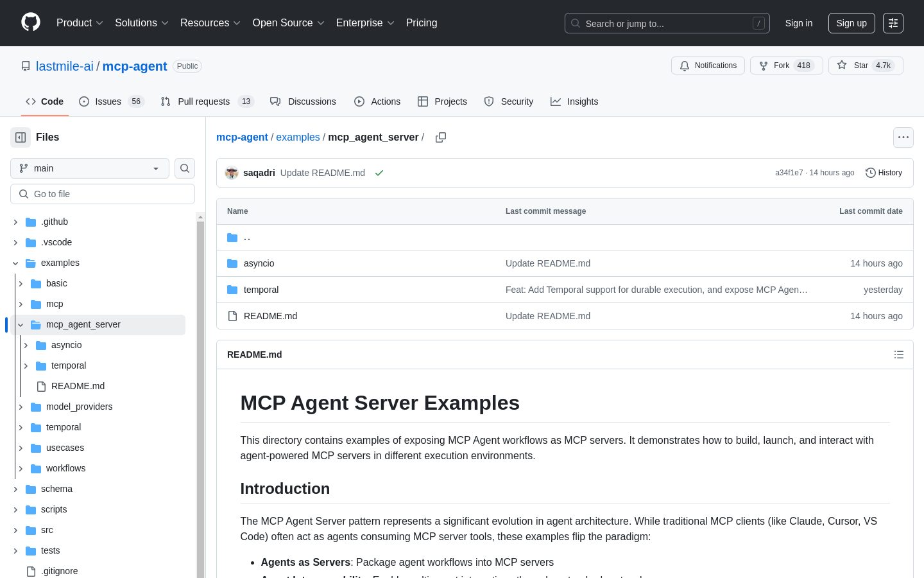This screenshot has width=924, height=578.
Task: Star the mcp-agent repository
Action: (x=866, y=66)
